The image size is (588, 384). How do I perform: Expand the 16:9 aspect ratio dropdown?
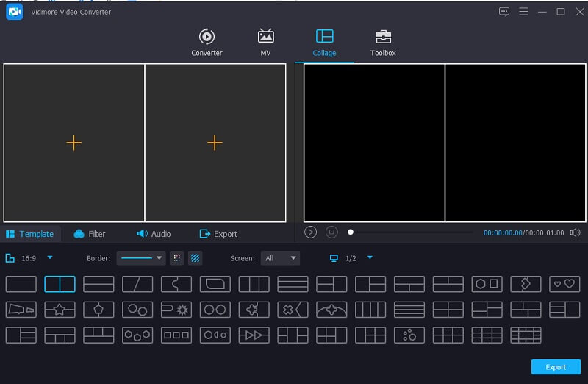tap(50, 257)
